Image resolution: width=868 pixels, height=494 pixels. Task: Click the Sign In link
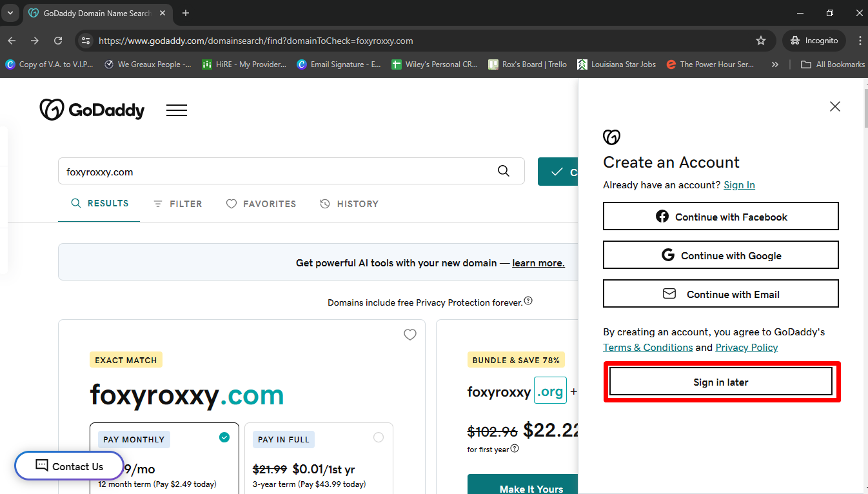(739, 185)
